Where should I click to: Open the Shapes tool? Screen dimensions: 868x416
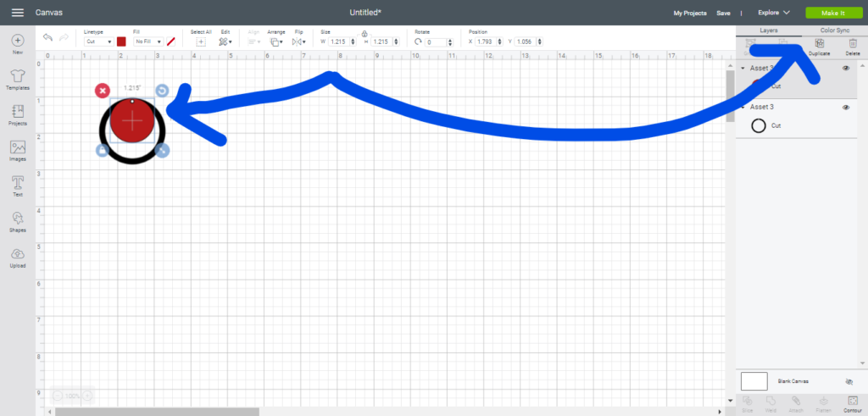pyautogui.click(x=17, y=221)
